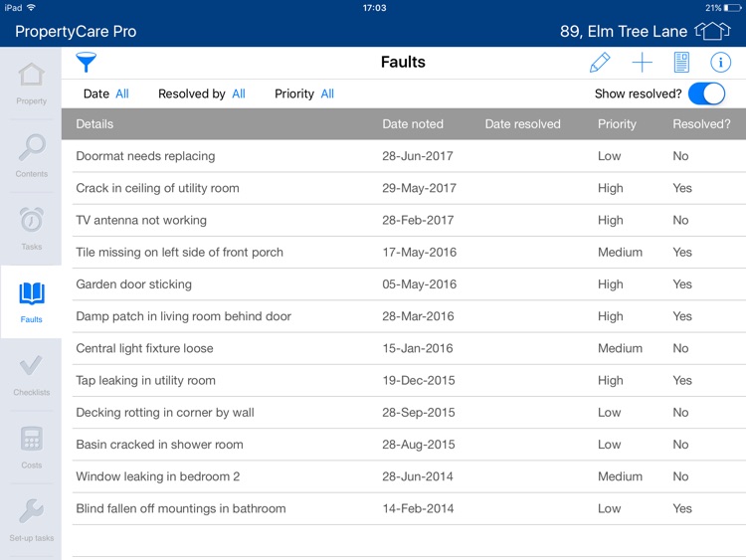This screenshot has height=560, width=746.
Task: Open the Priority filter dropdown
Action: pos(327,93)
